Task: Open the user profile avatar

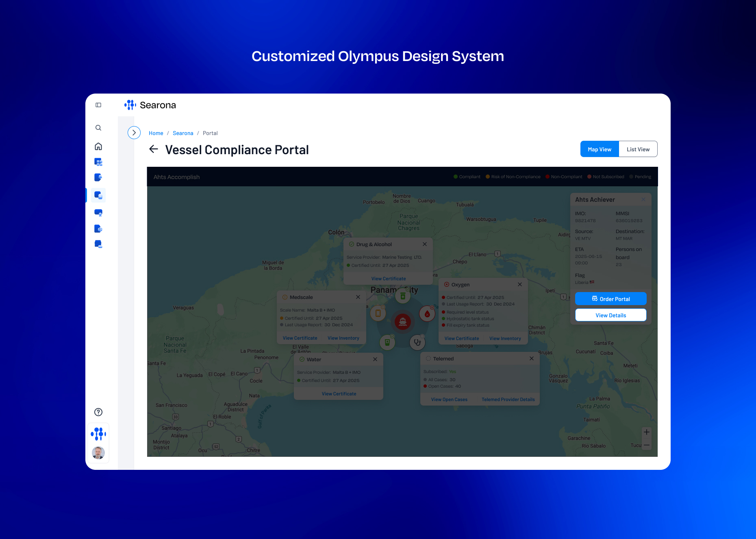Action: coord(98,453)
